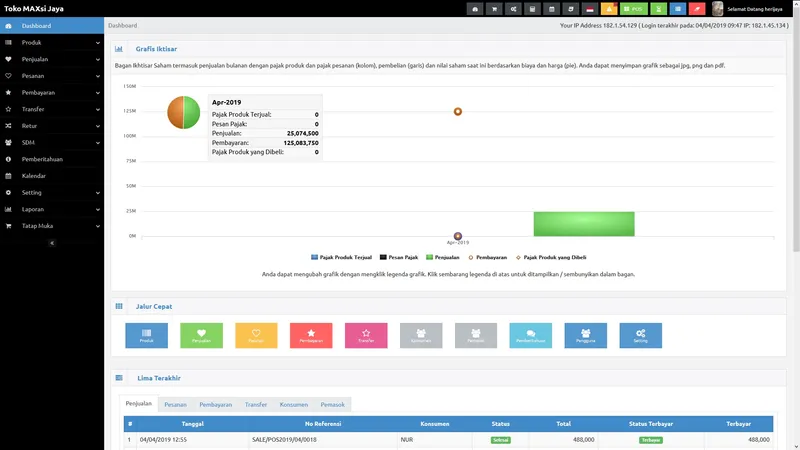Click the Pemberitahuan quick link tile
Viewport: 800px width, 450px height.
[530, 336]
